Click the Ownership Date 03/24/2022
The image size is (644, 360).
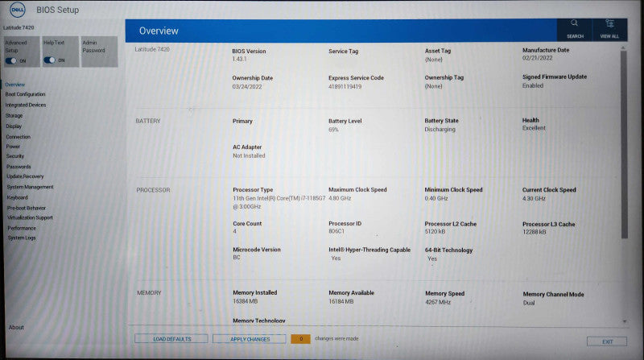(x=247, y=87)
